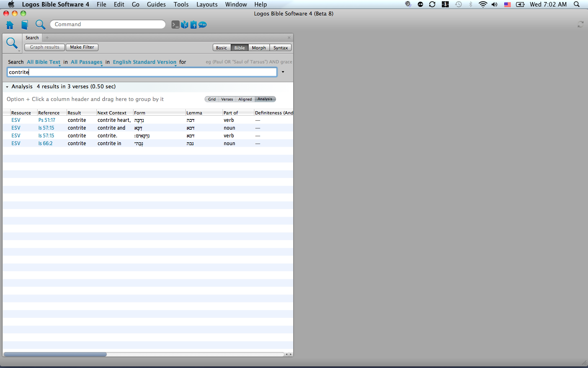The height and width of the screenshot is (368, 588).
Task: Open the All Passages range dropdown
Action: click(87, 62)
